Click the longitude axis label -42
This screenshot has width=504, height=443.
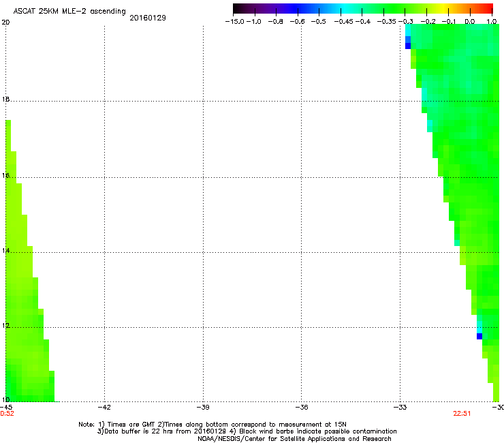click(104, 407)
